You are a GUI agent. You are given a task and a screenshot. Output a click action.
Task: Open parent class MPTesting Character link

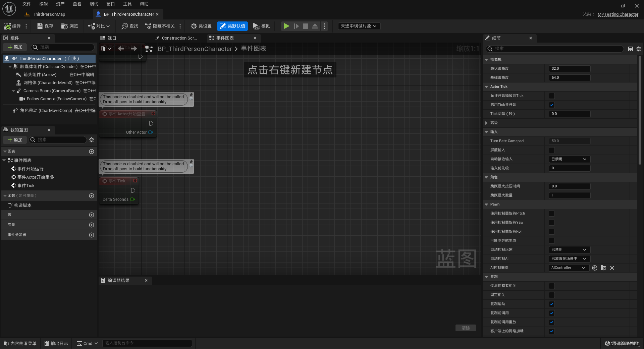coord(618,14)
